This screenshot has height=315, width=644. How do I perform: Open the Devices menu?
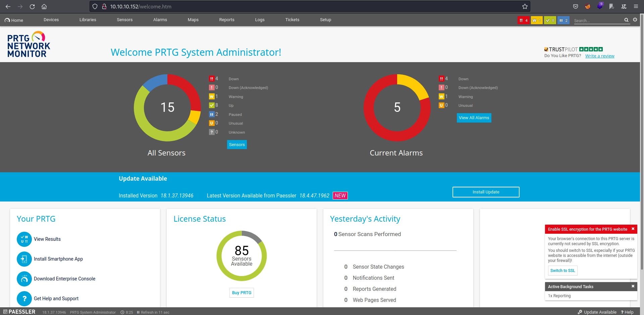(51, 20)
